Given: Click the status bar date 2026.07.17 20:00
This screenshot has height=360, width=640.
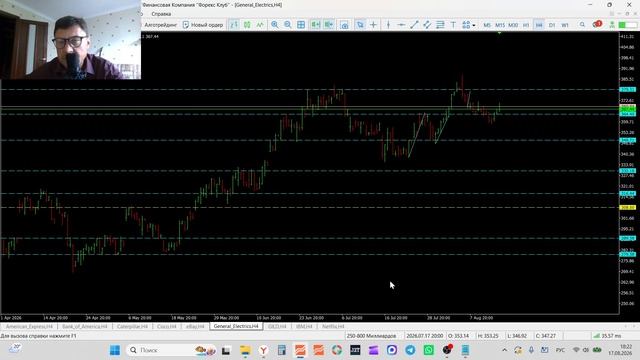Looking at the screenshot, I should tap(424, 336).
